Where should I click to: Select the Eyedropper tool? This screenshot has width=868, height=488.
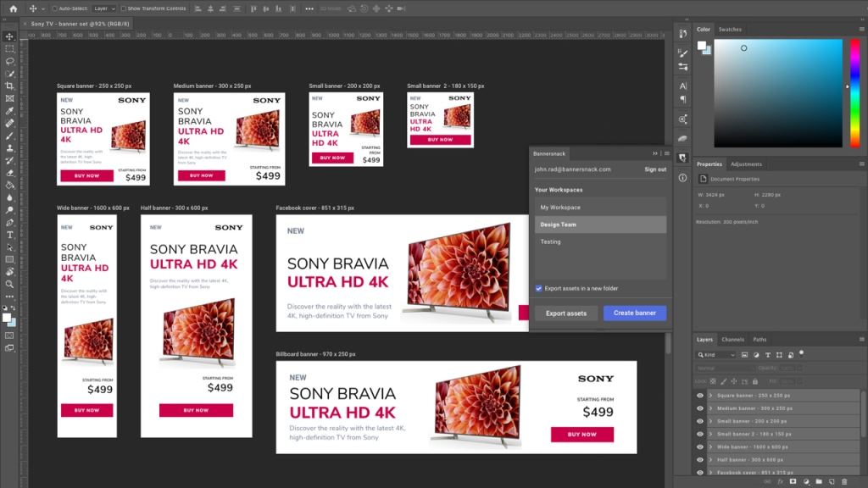point(9,111)
